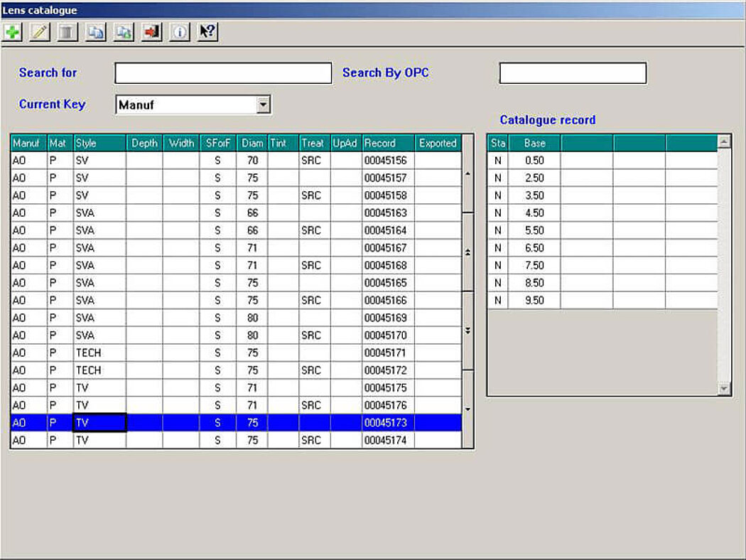Select the lens row with Record 00045156
Viewport: 746px width, 560px height.
(x=213, y=160)
